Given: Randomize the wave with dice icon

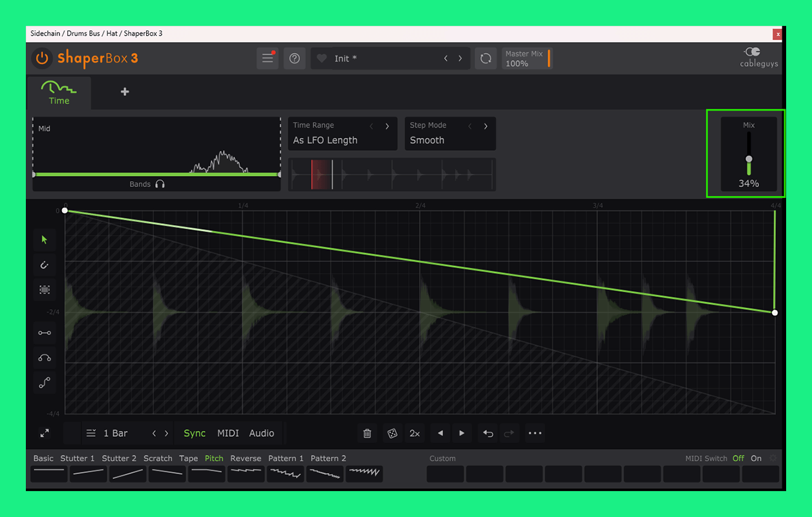Looking at the screenshot, I should pos(392,434).
